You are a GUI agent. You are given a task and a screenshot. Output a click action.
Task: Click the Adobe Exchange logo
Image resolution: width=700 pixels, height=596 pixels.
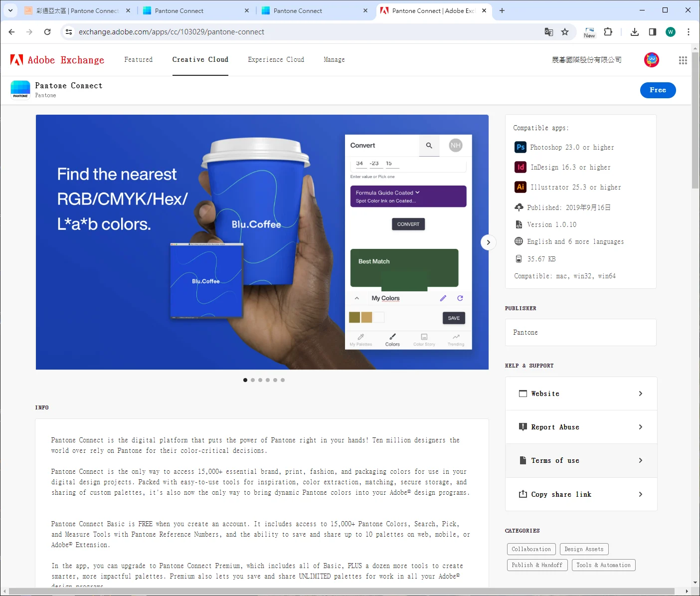(x=57, y=60)
